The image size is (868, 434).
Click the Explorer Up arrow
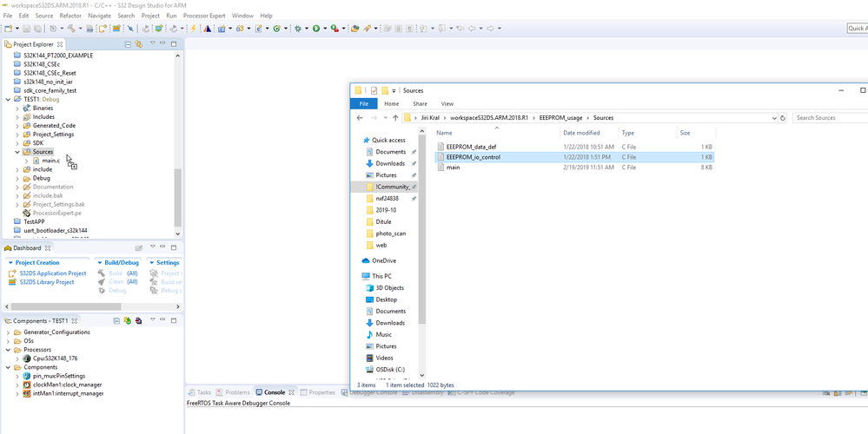[395, 118]
